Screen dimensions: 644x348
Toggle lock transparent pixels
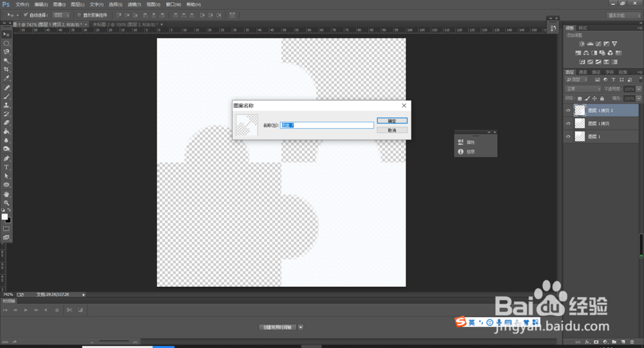pyautogui.click(x=580, y=98)
